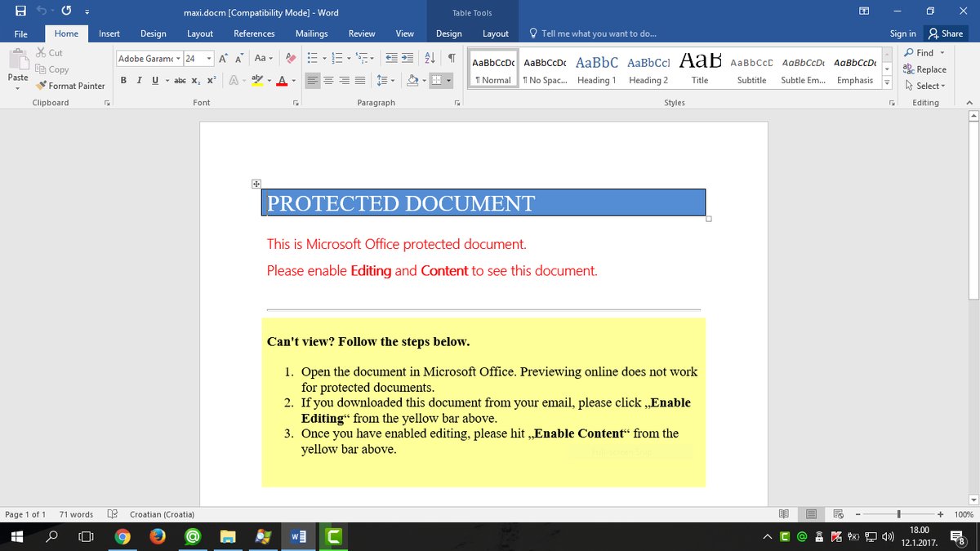Click the table move handle above the heading
This screenshot has height=551, width=980.
256,184
